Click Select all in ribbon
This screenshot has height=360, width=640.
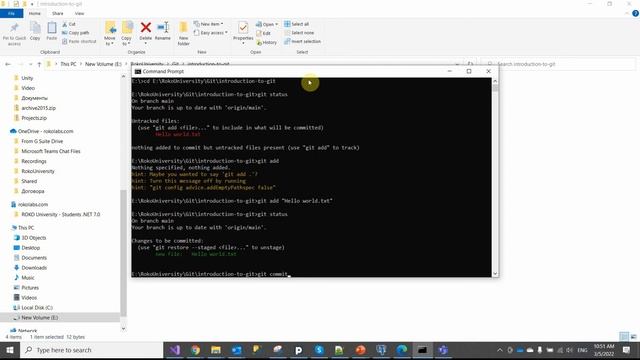click(297, 24)
